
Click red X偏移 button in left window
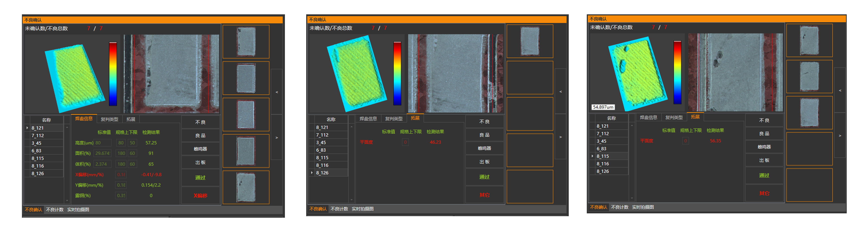point(201,196)
